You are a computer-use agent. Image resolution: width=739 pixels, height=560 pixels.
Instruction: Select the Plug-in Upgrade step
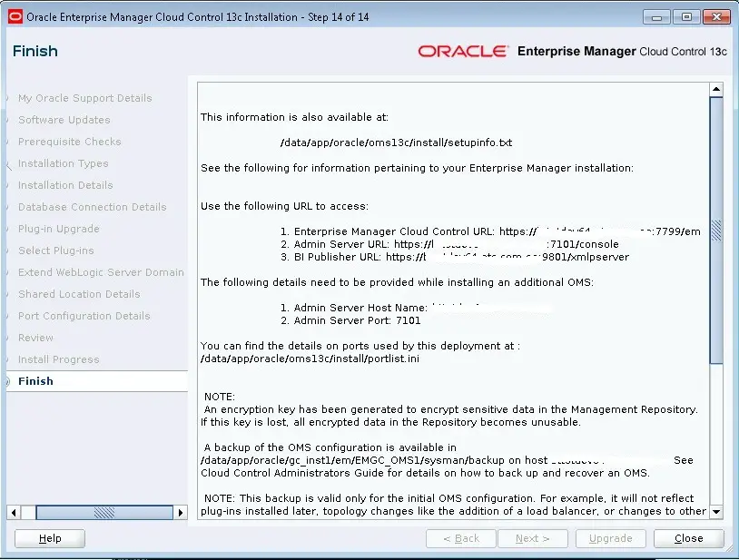click(x=59, y=229)
